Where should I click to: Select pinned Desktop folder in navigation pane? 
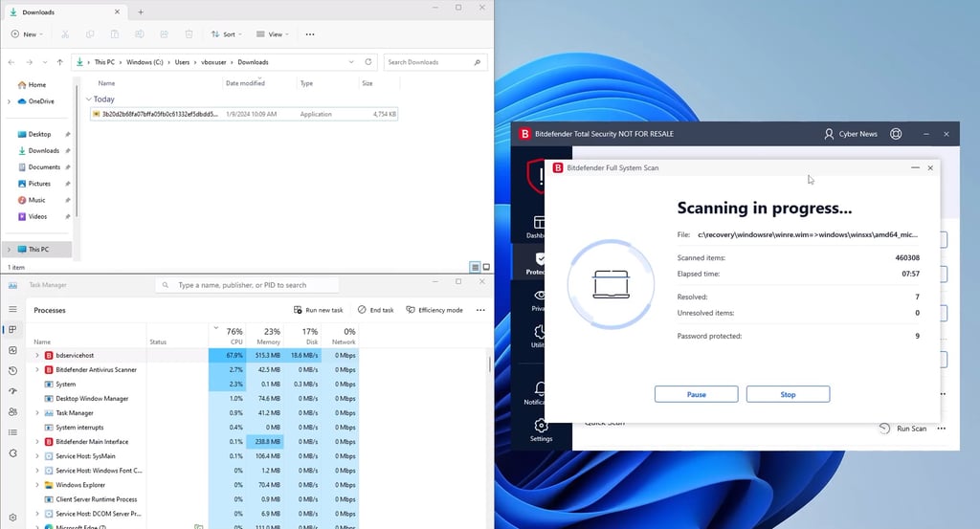(x=39, y=134)
